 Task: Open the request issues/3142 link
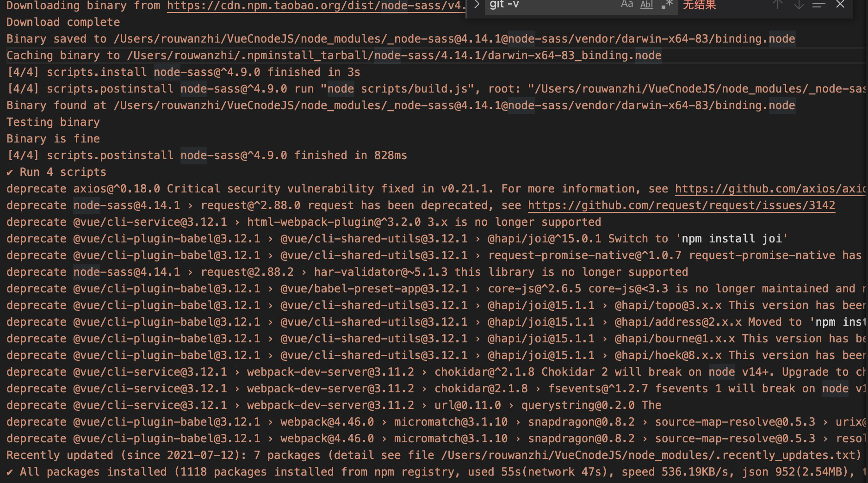682,205
